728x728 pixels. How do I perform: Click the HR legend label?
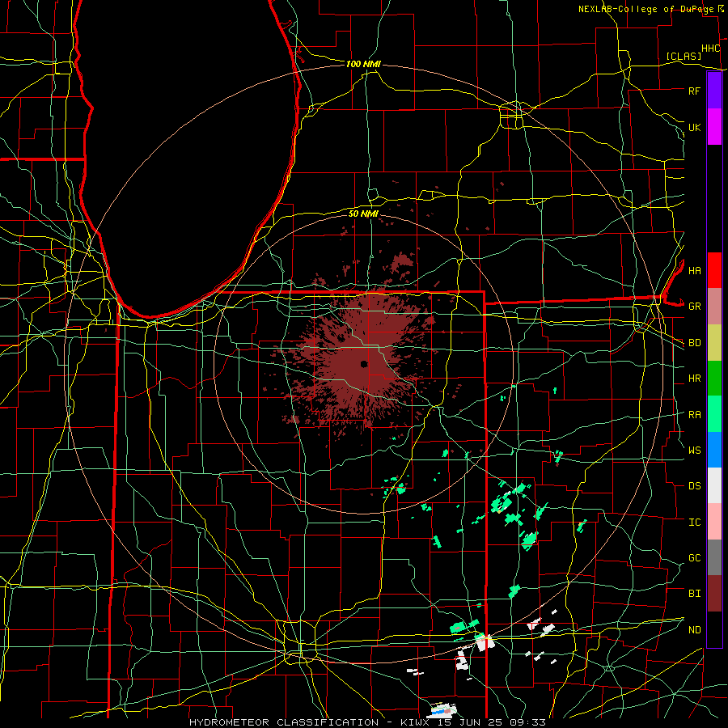pyautogui.click(x=694, y=379)
